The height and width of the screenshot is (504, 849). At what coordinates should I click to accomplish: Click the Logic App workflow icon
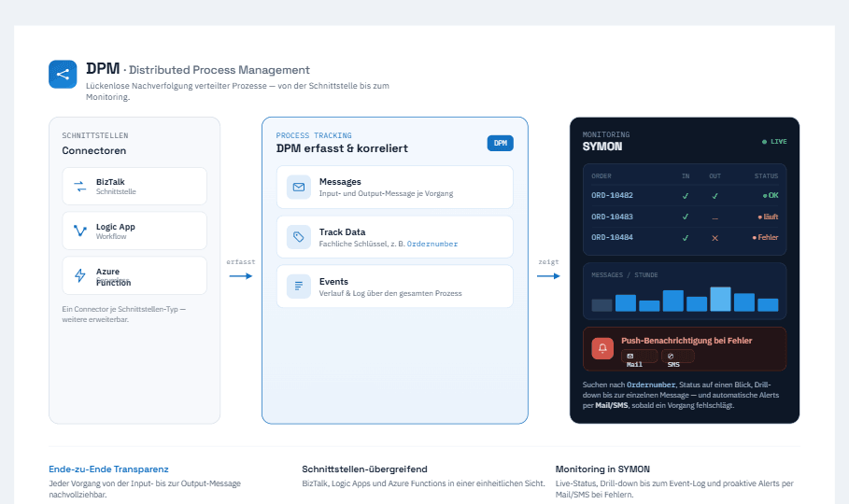point(80,231)
